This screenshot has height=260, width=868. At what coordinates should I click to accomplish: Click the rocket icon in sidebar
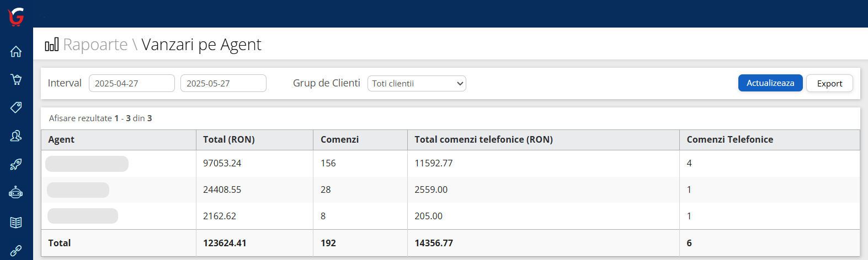click(x=16, y=164)
